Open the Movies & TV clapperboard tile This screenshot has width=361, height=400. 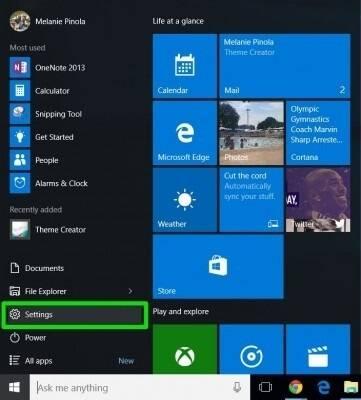coord(318,349)
